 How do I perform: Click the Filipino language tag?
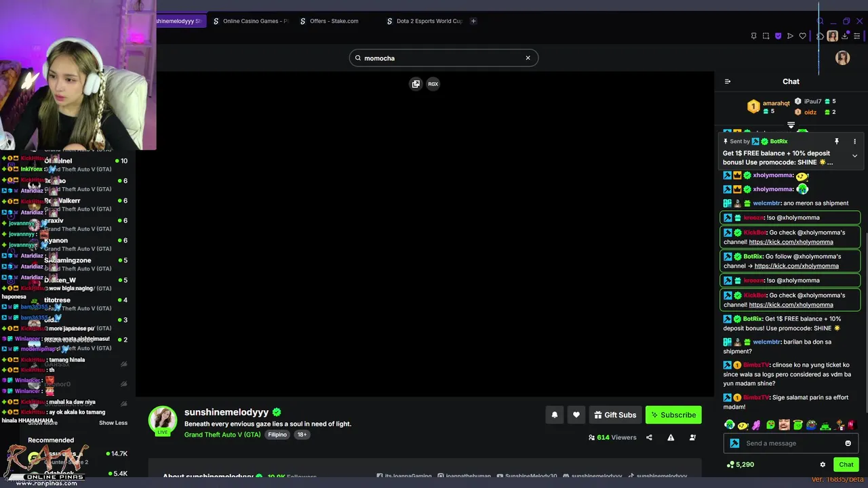(277, 434)
